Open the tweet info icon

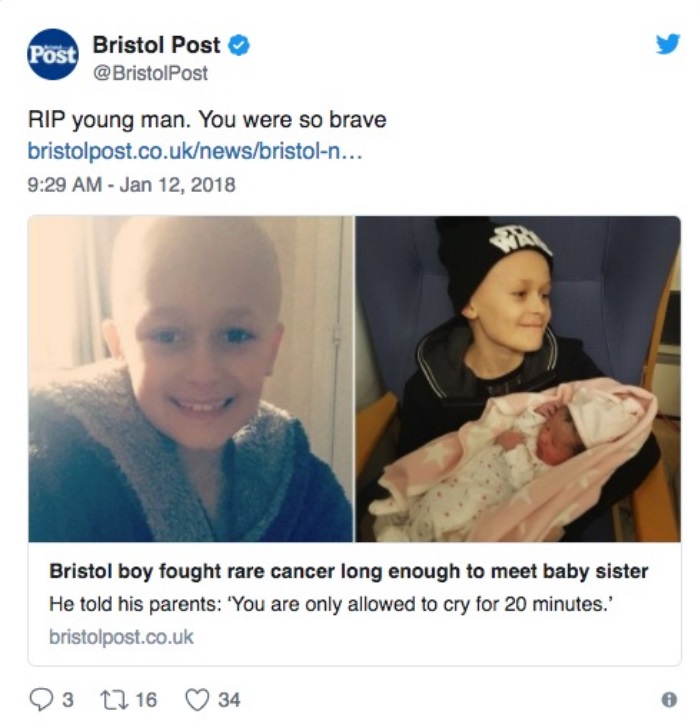pyautogui.click(x=669, y=699)
